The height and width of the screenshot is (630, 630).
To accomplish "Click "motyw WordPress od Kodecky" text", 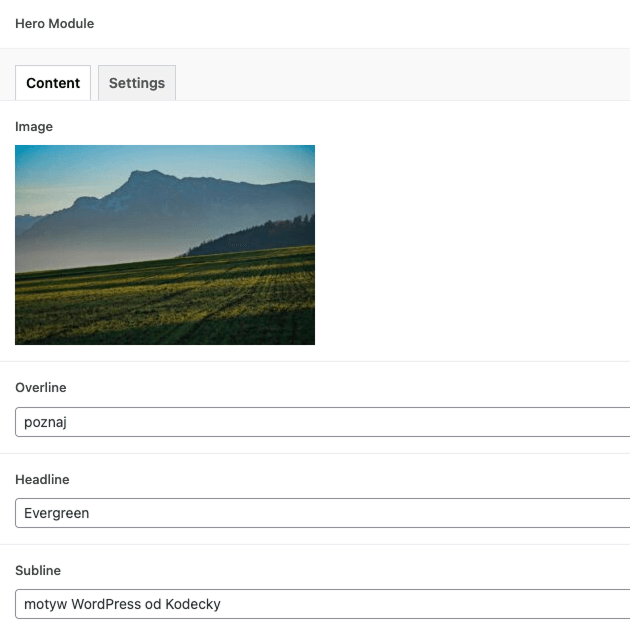I will tap(122, 604).
